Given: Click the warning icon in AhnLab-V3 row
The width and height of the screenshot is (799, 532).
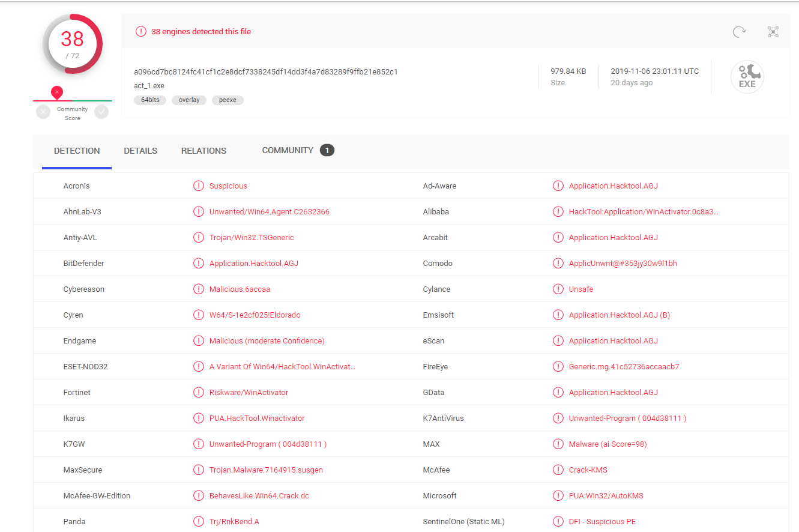Looking at the screenshot, I should point(199,211).
